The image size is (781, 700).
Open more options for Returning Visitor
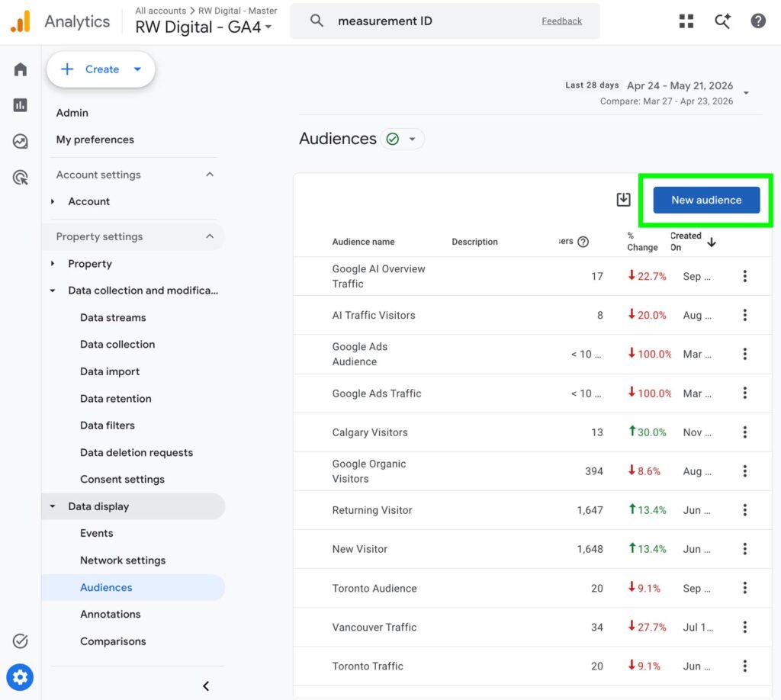click(744, 510)
